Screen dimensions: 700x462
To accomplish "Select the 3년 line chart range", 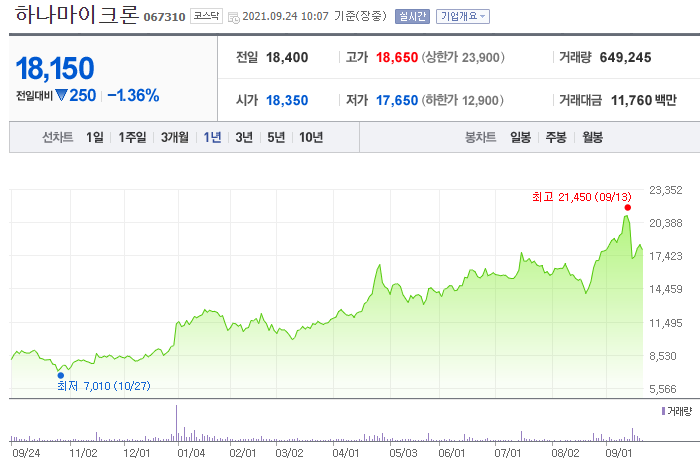I will coord(244,137).
